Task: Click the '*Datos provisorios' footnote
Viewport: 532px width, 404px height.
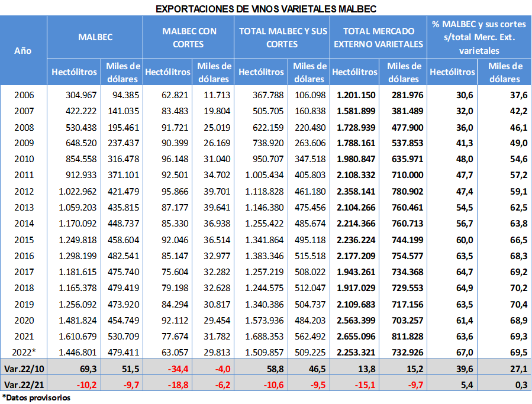Action: (36, 397)
